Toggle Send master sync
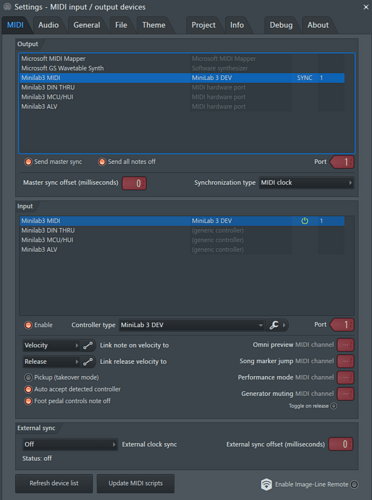 pyautogui.click(x=29, y=162)
